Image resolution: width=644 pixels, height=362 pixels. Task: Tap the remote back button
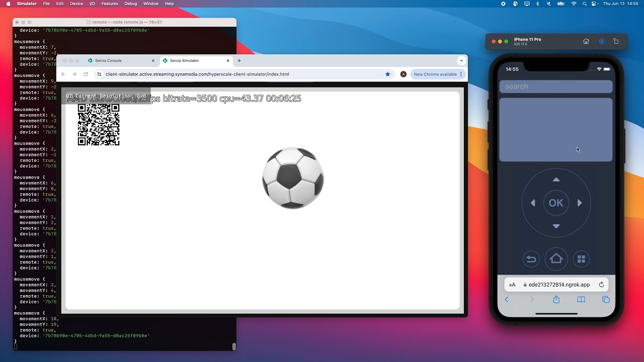pos(531,259)
